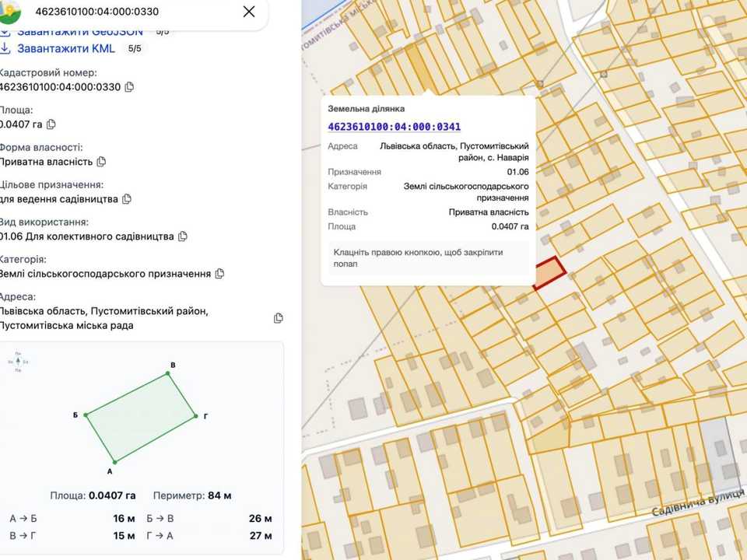Copy the cadastral number 4623610100:04:000:0330
747x560 pixels.
pyautogui.click(x=129, y=87)
